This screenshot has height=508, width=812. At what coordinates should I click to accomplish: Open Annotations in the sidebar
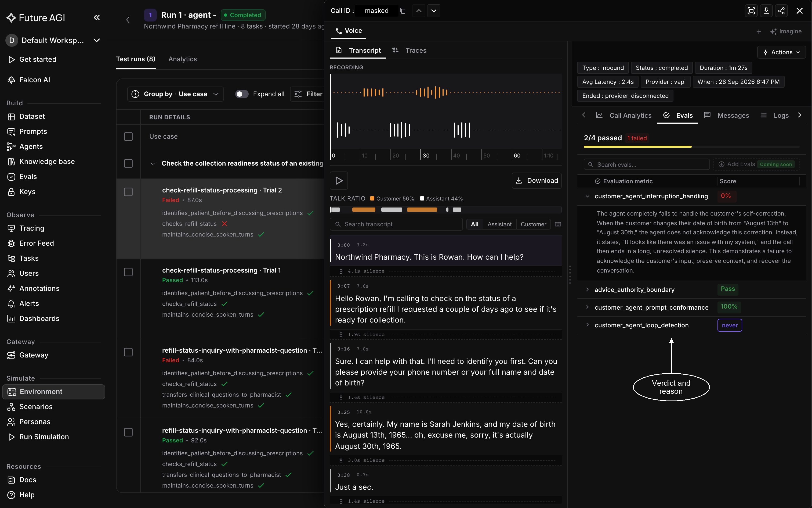point(39,288)
